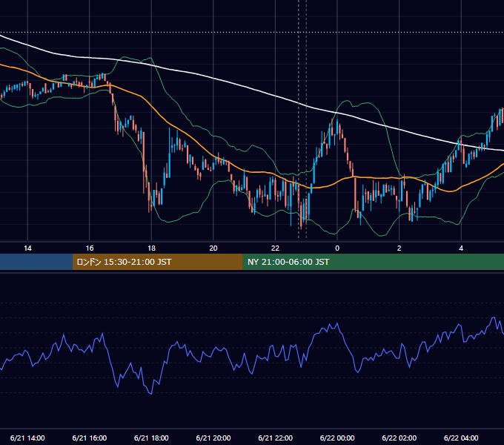
Task: Click the 6/21 22:00 date label
Action: (276, 438)
